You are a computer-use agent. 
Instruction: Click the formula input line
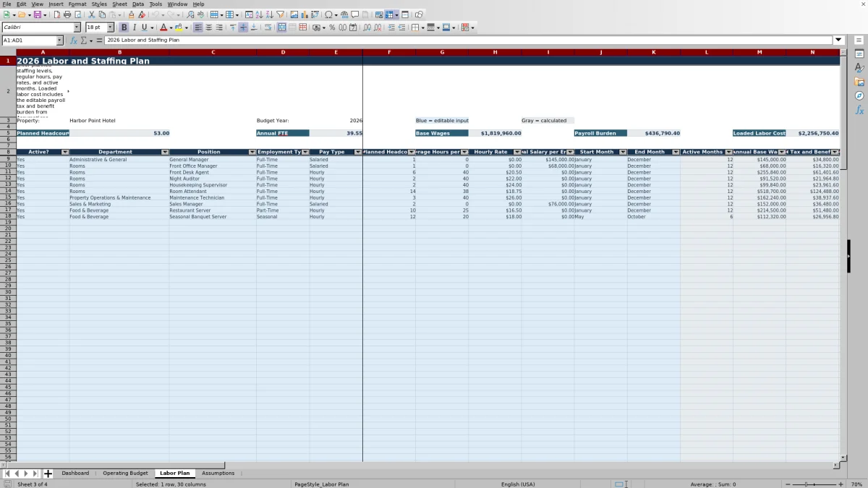click(469, 40)
